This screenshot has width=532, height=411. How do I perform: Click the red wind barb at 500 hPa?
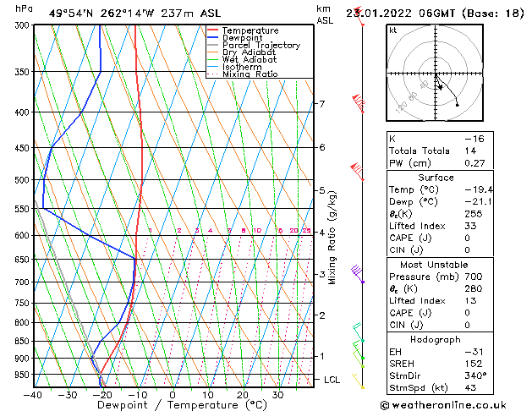click(x=357, y=172)
